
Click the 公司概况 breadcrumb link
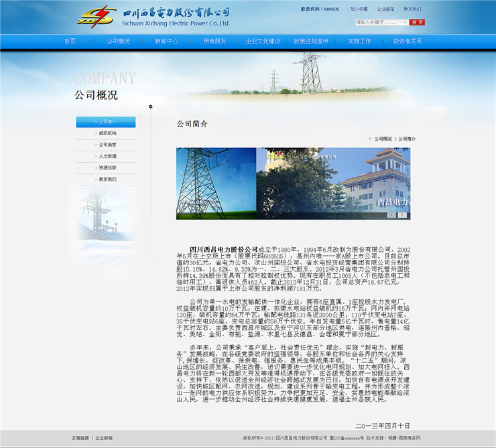(x=383, y=139)
